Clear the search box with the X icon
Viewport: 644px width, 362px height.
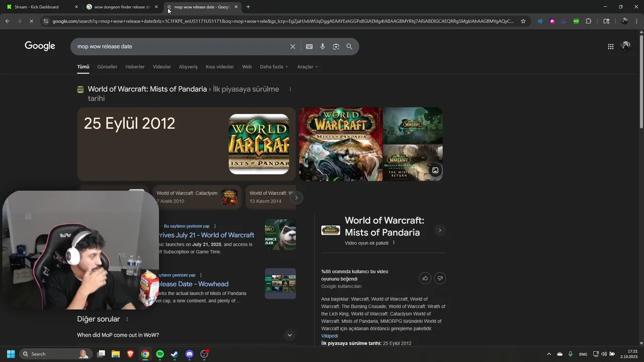click(x=293, y=46)
